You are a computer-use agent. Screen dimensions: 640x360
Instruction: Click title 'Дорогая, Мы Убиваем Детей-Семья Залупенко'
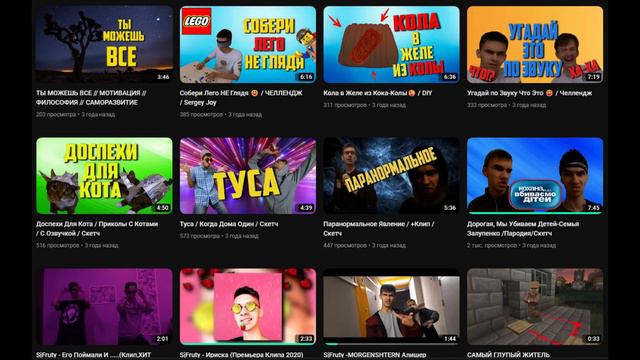523,229
